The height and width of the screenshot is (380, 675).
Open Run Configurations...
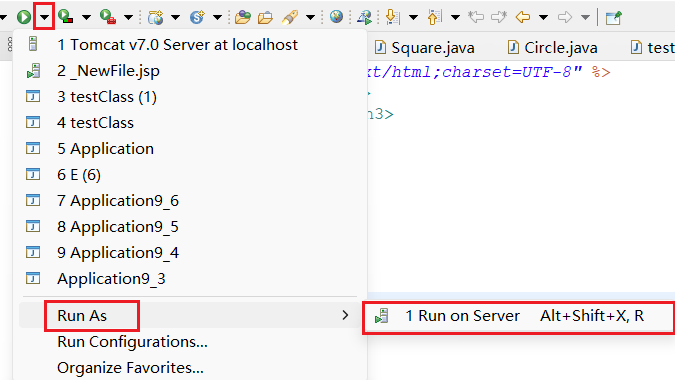click(x=190, y=342)
